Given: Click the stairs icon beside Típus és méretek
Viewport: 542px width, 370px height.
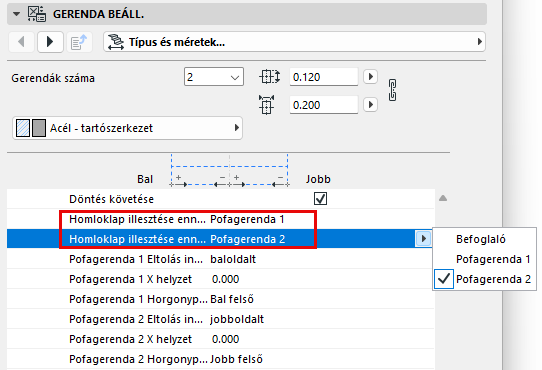Looking at the screenshot, I should 116,42.
